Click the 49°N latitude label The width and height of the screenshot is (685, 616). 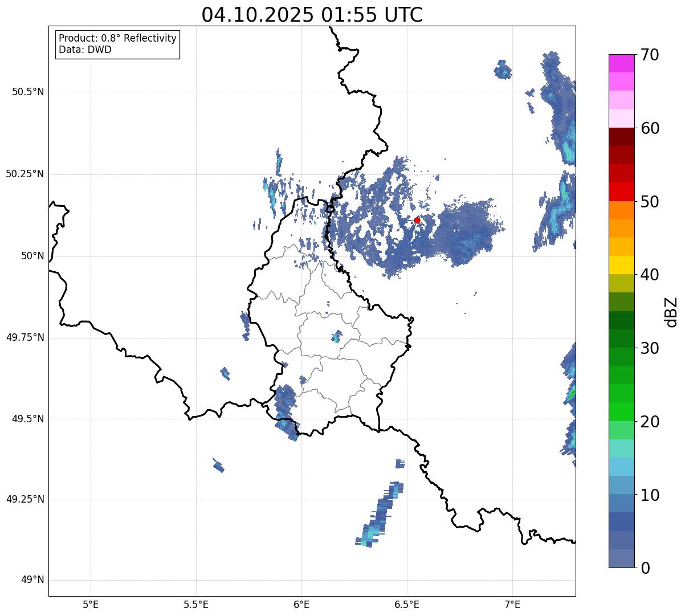tap(33, 580)
